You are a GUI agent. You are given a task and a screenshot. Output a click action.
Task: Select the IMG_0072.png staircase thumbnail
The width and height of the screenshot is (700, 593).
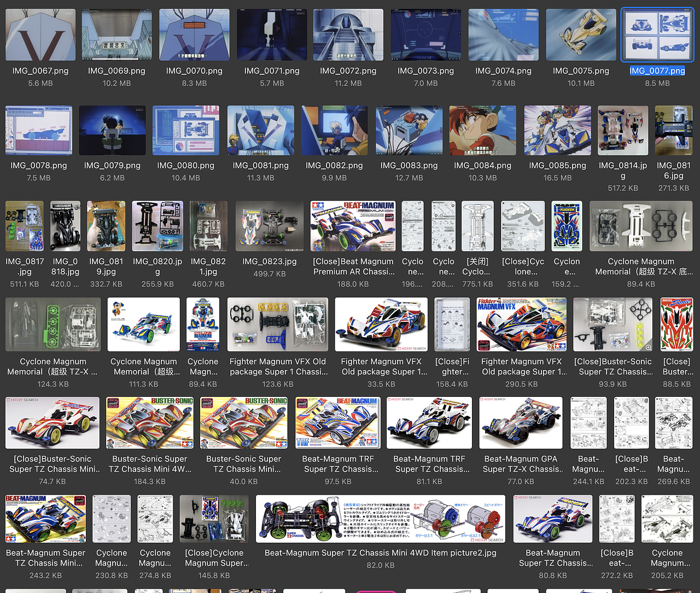coord(348,34)
